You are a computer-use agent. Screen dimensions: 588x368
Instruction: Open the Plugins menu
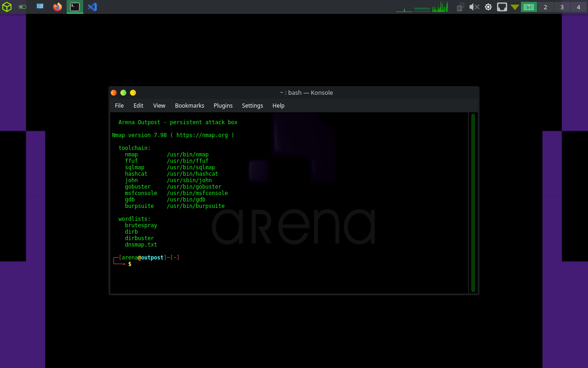[x=223, y=105]
